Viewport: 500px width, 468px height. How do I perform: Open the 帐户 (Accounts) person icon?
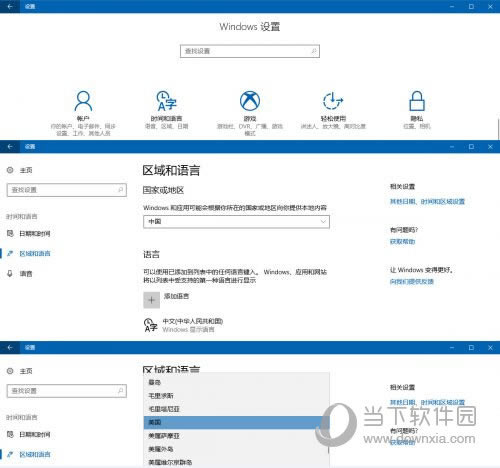(83, 101)
